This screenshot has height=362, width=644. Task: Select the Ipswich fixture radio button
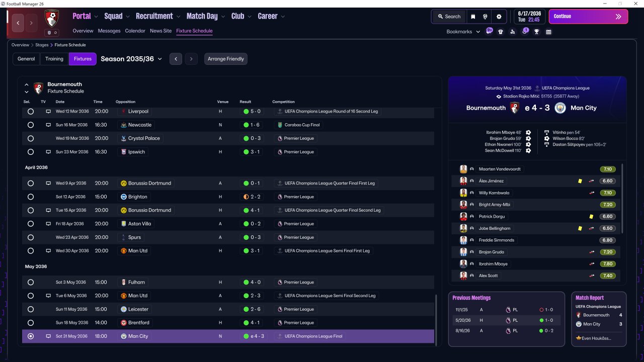click(31, 152)
